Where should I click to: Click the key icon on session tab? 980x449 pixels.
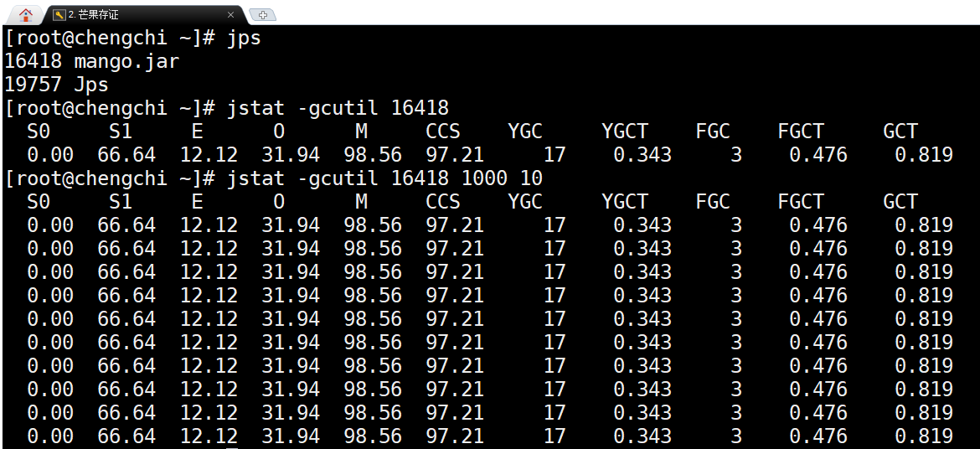point(59,15)
